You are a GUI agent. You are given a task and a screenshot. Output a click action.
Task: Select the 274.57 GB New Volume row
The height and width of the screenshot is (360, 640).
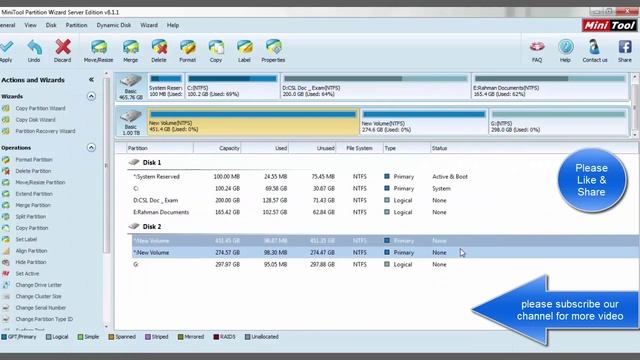click(385, 253)
